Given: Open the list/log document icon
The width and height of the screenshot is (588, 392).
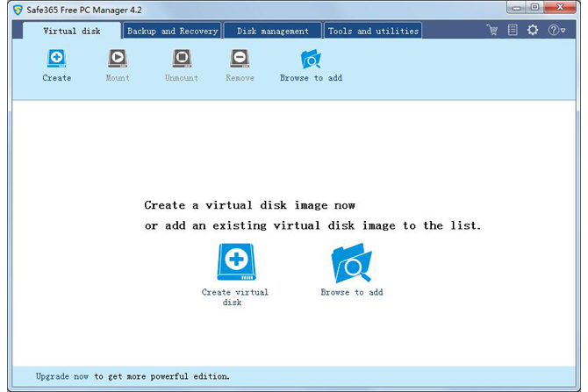Looking at the screenshot, I should 513,30.
